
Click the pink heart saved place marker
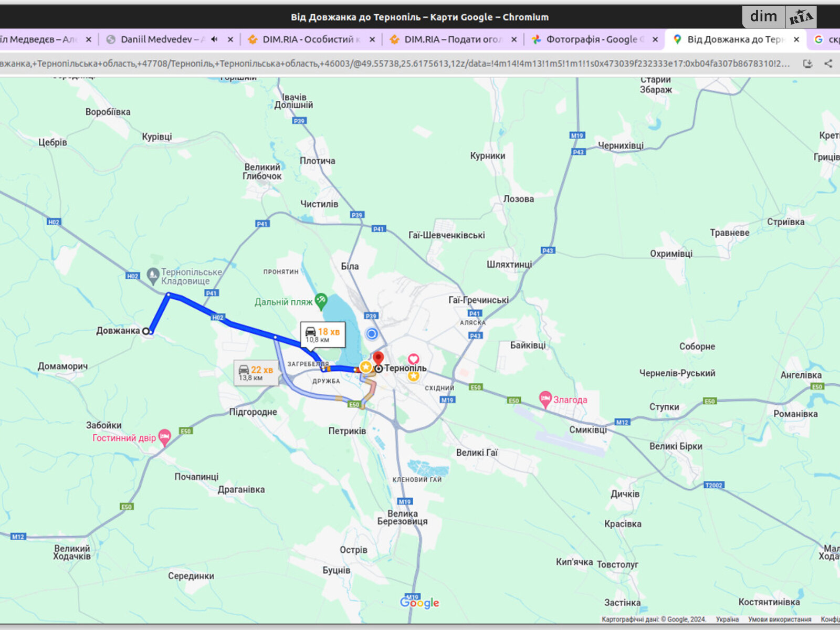pos(414,359)
